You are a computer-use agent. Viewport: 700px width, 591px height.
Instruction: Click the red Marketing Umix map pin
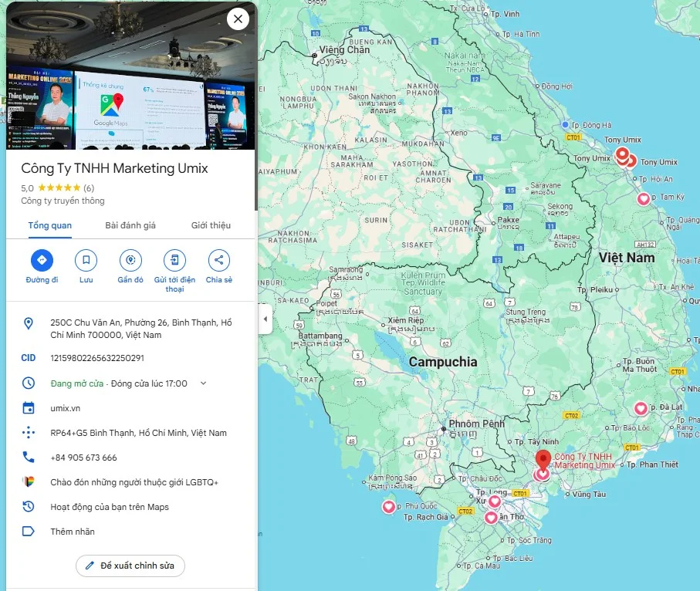(x=543, y=460)
